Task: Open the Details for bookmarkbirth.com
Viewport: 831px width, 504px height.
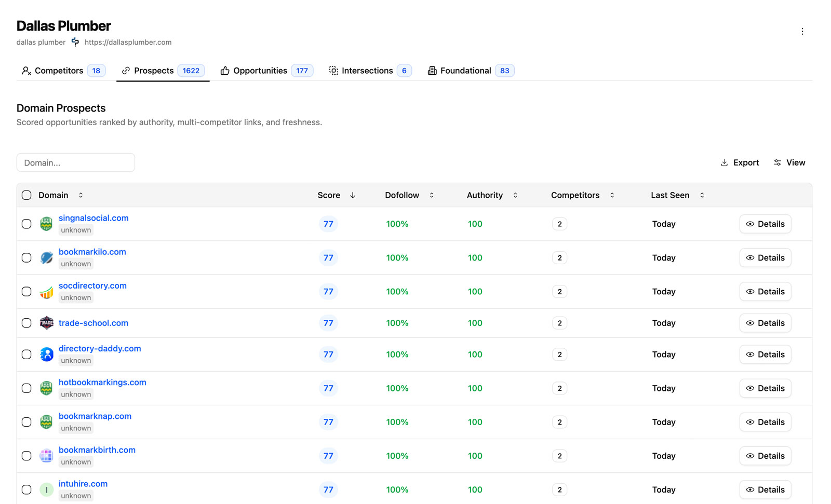Action: (x=765, y=456)
